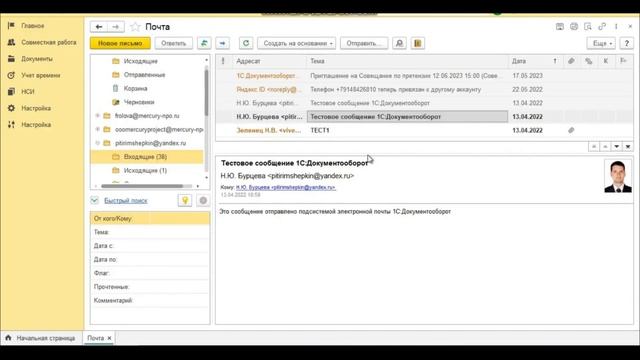
Task: Click the importance exclamation column header
Action: [x=223, y=61]
